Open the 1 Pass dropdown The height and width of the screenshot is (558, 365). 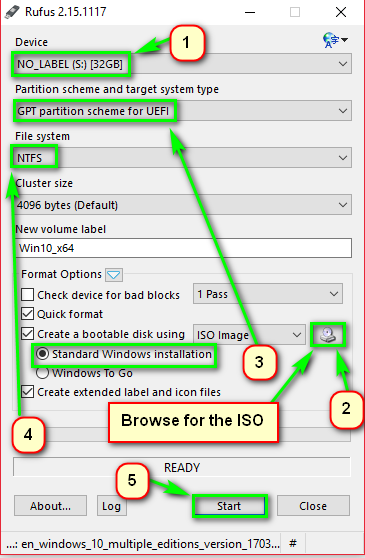[268, 294]
